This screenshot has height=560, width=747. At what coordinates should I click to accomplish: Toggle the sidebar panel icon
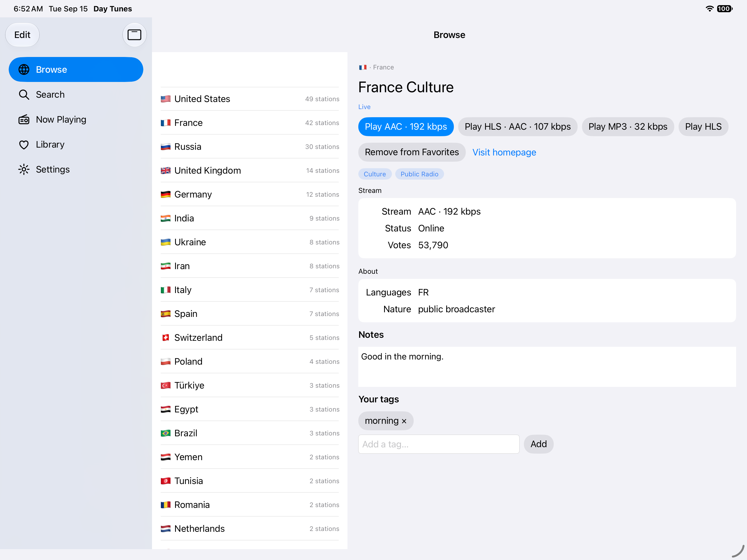134,34
